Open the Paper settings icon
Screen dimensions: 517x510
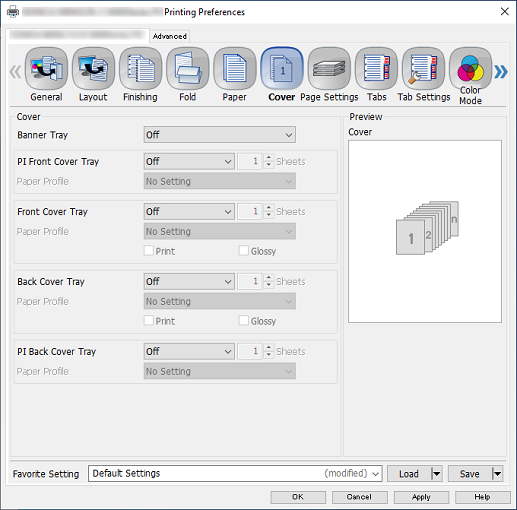click(235, 69)
